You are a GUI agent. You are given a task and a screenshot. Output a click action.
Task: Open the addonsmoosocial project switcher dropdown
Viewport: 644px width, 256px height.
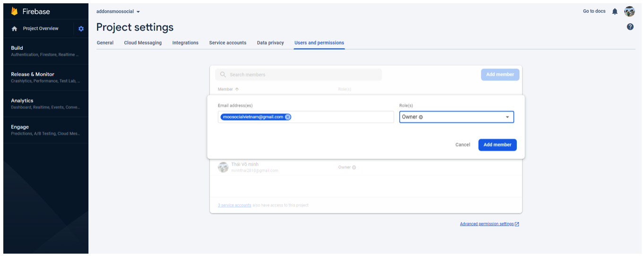tap(118, 11)
